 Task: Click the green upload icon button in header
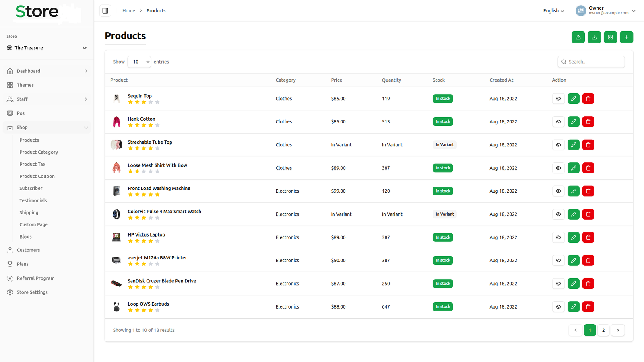578,37
